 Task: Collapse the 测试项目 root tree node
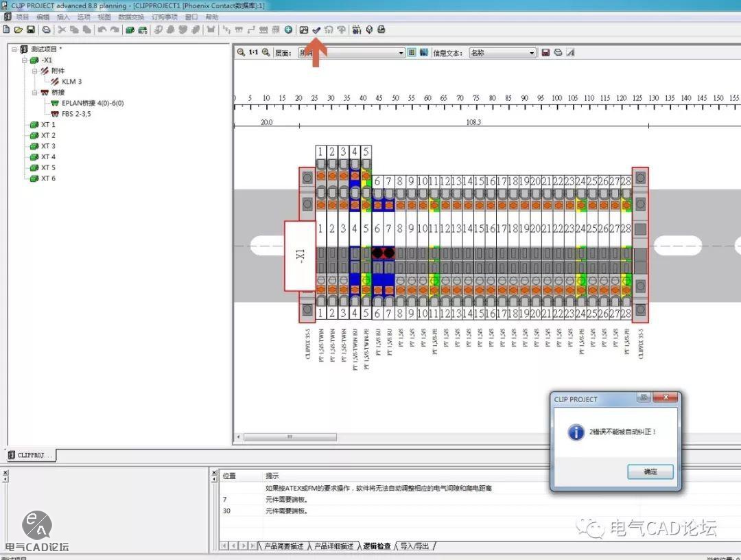14,49
